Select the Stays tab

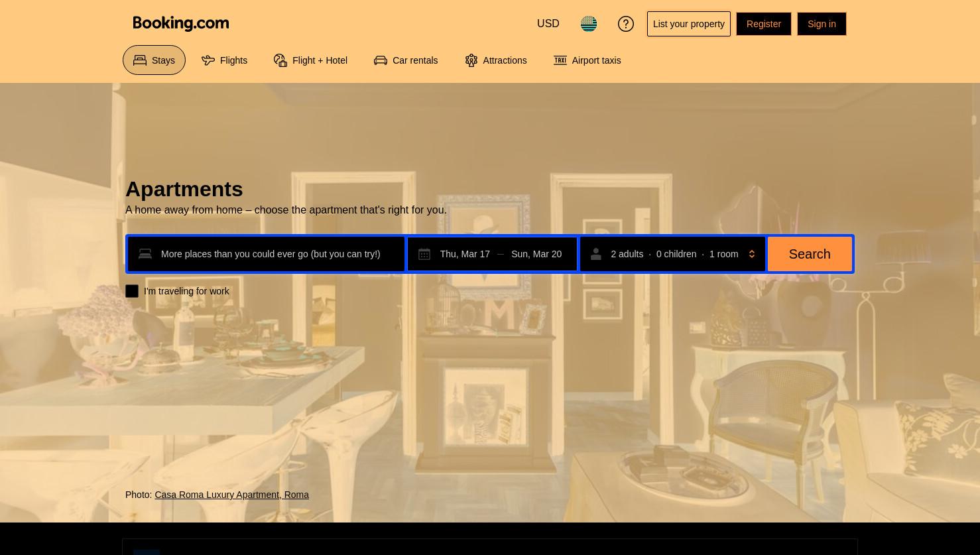(154, 60)
